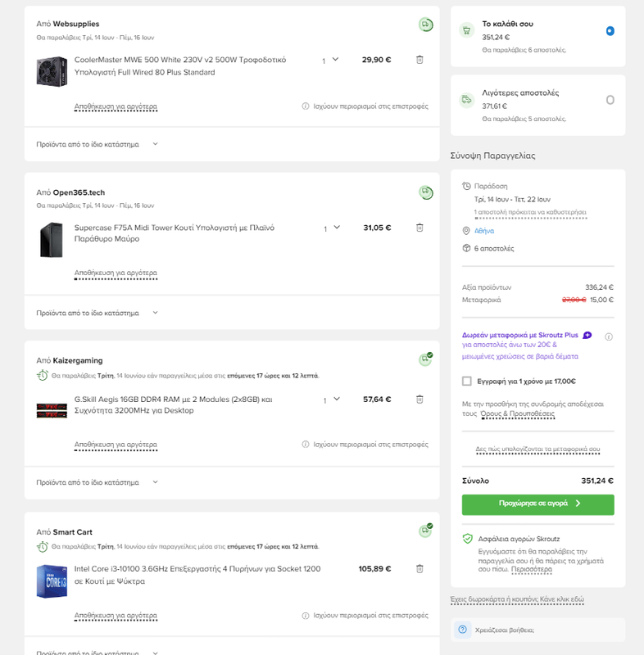Viewport: 644px width, 655px height.
Task: Tick the Skroutz Plus yearly subscription checkbox
Action: tap(467, 381)
